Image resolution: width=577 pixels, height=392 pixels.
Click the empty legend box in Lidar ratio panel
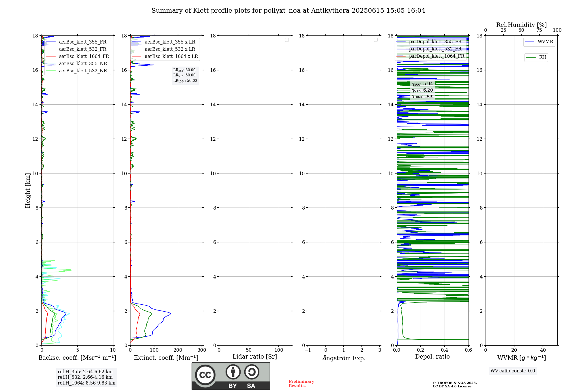click(287, 40)
